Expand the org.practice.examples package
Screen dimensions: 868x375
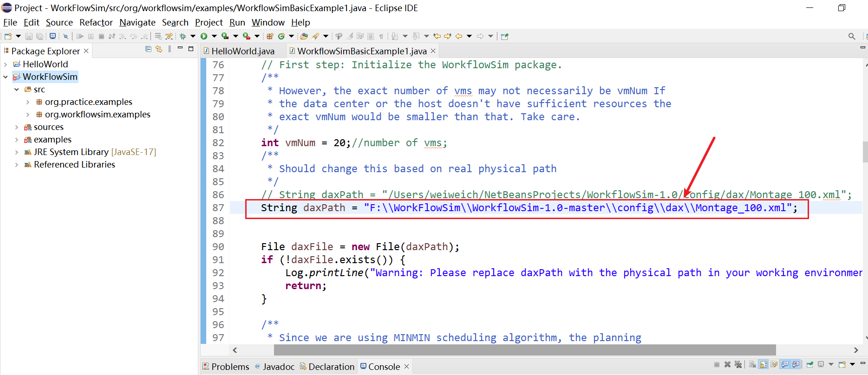pos(28,102)
